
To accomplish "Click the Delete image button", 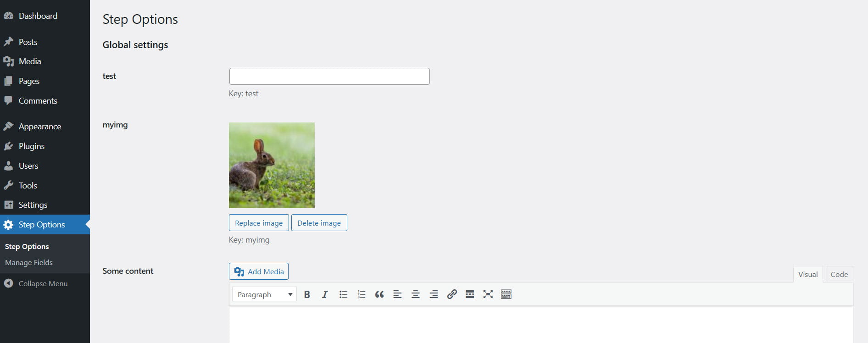I will pyautogui.click(x=319, y=223).
